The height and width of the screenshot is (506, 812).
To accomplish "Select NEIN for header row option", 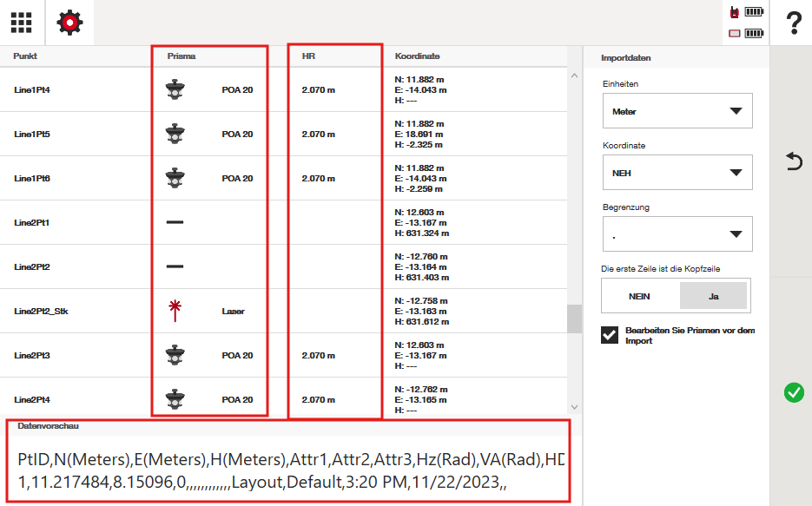I will [x=639, y=296].
